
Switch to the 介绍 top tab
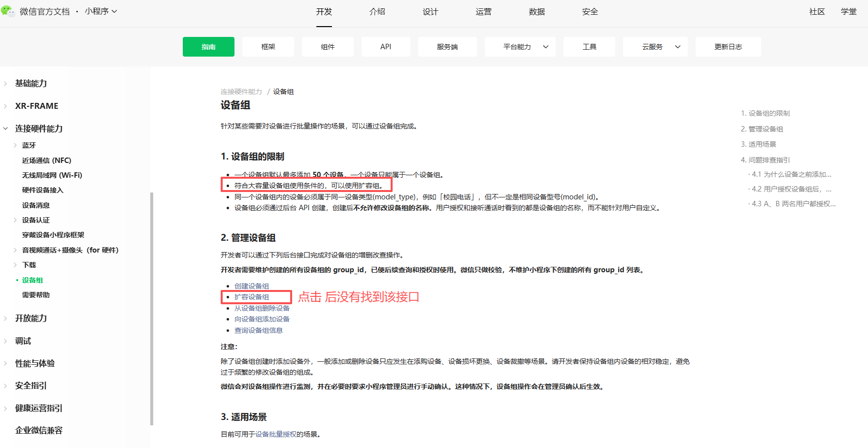tap(377, 12)
